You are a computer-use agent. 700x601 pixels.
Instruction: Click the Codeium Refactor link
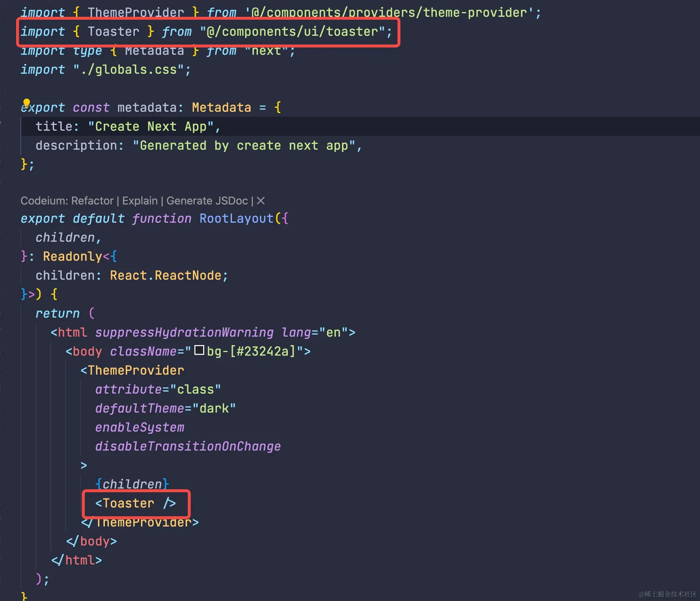[x=92, y=200]
